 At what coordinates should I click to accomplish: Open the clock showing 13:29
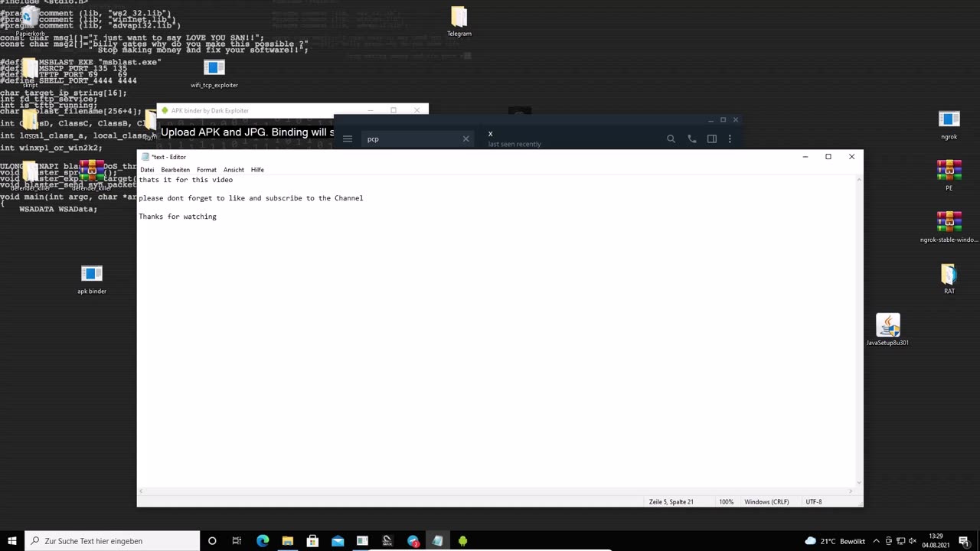(936, 541)
